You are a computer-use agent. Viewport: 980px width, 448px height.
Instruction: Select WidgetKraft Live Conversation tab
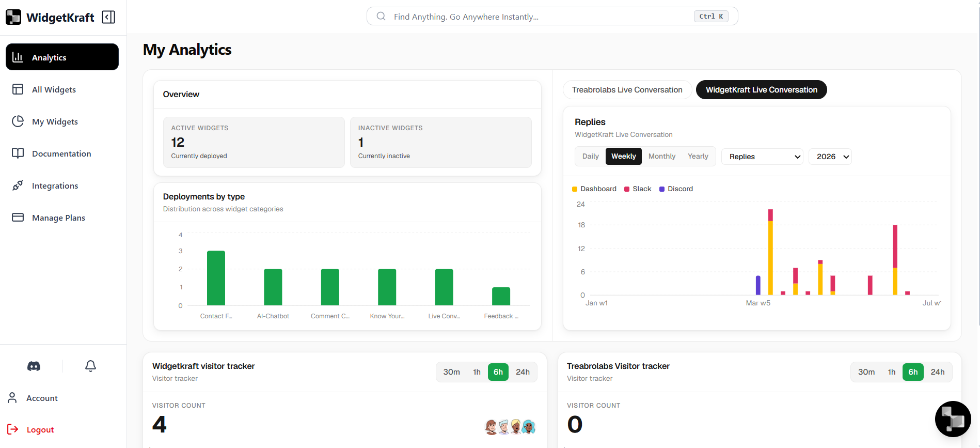[x=762, y=90]
